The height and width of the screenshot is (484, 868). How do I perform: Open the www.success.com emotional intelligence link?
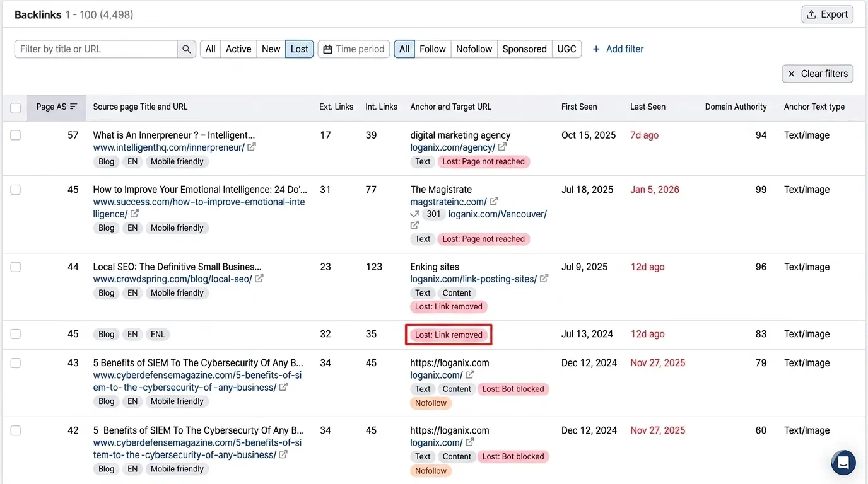(199, 202)
